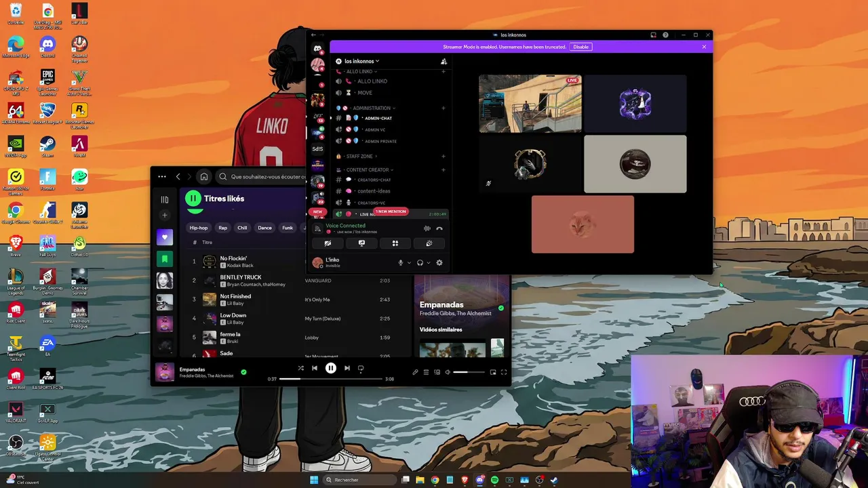Toggle noise suppression in Discord voice panel
Image resolution: width=868 pixels, height=488 pixels.
(427, 228)
